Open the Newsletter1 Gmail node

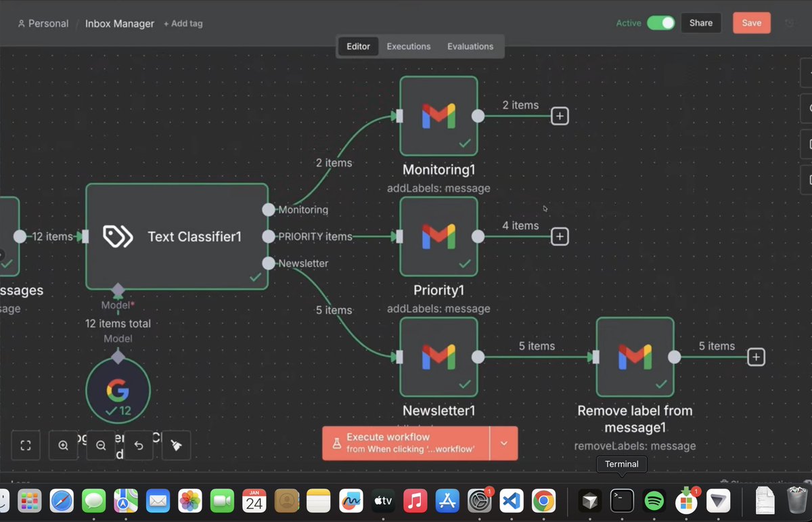click(438, 357)
